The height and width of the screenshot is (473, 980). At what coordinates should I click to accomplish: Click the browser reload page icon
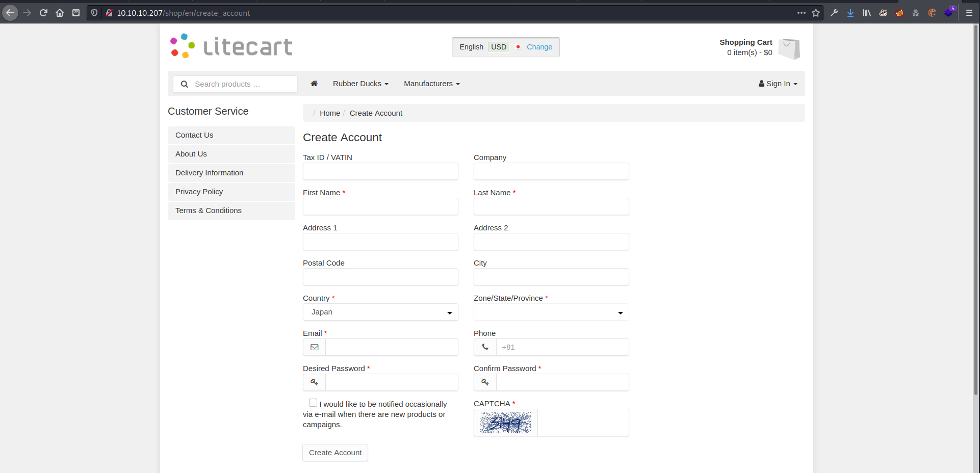click(x=43, y=13)
